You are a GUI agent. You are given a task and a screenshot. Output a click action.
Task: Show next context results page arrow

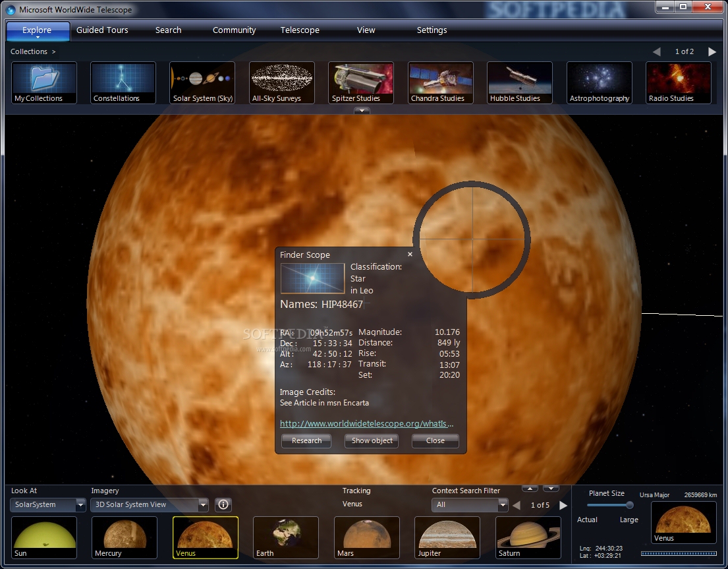(563, 505)
